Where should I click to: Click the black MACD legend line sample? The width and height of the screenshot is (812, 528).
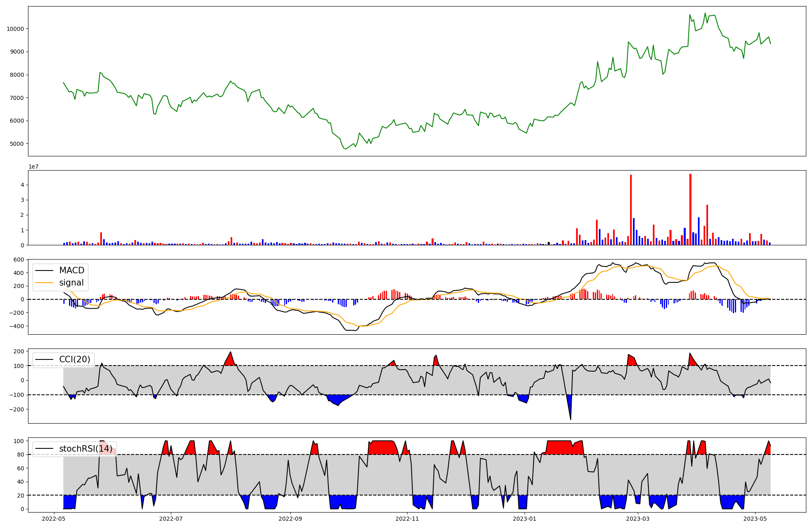[x=45, y=270]
